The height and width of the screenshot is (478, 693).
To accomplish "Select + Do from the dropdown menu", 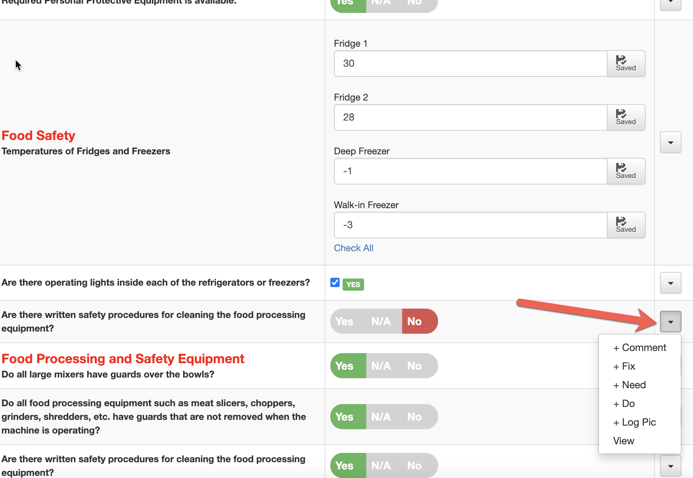I will click(624, 404).
